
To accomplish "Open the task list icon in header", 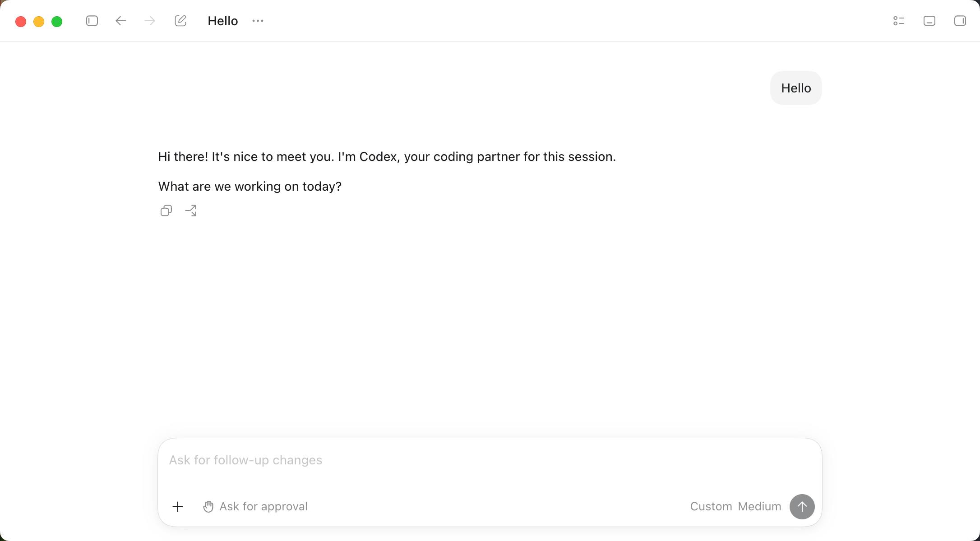I will tap(899, 21).
